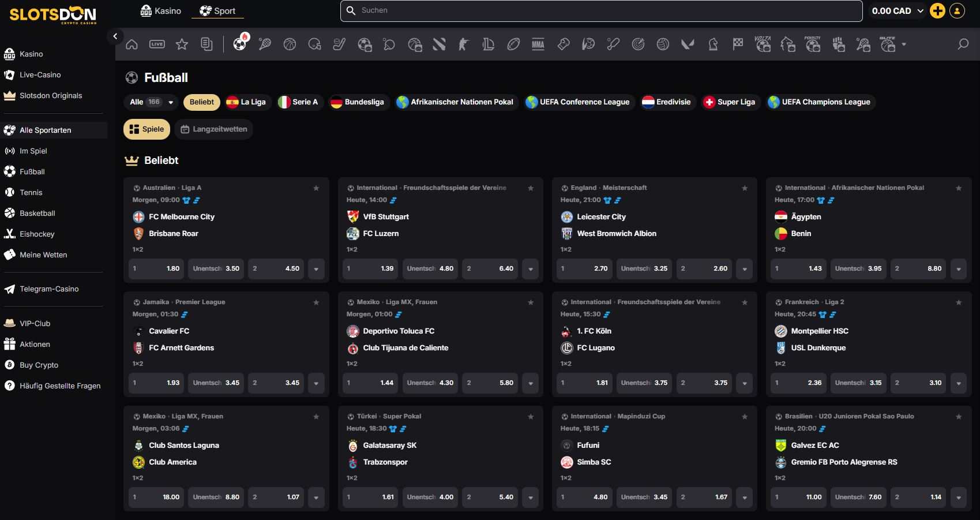Image resolution: width=980 pixels, height=520 pixels.
Task: Star the Leicester City match
Action: point(745,188)
